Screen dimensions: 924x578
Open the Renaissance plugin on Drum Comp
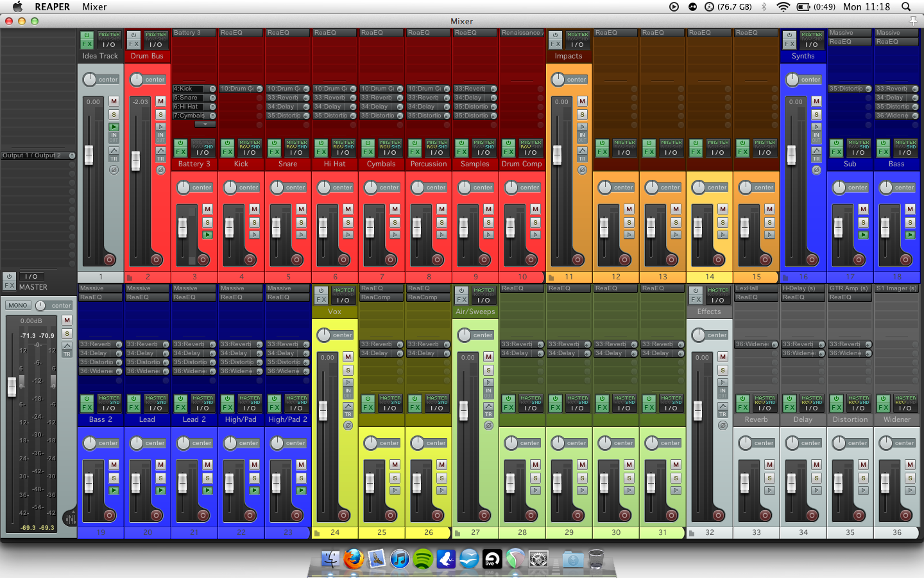pyautogui.click(x=522, y=33)
